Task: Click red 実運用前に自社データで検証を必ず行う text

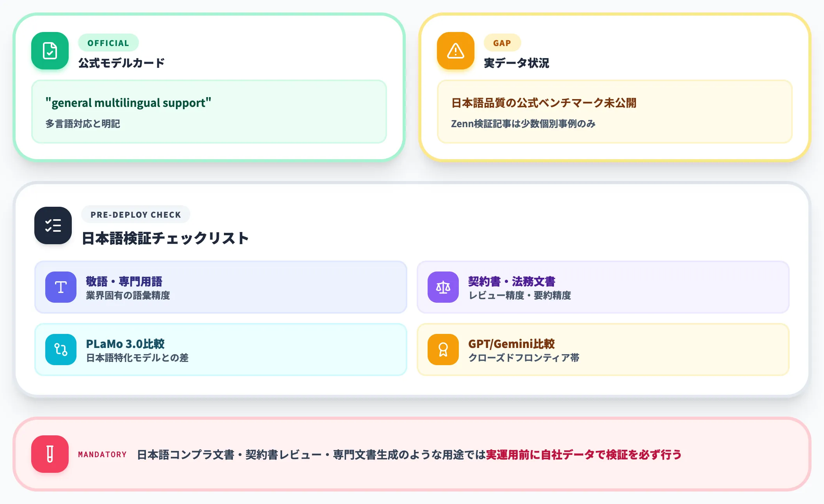Action: click(584, 454)
